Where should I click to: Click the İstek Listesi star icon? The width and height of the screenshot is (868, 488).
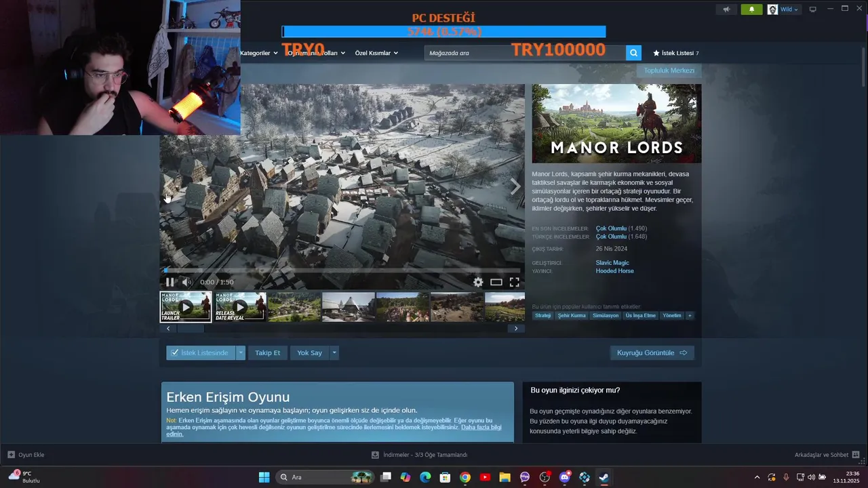pyautogui.click(x=656, y=53)
